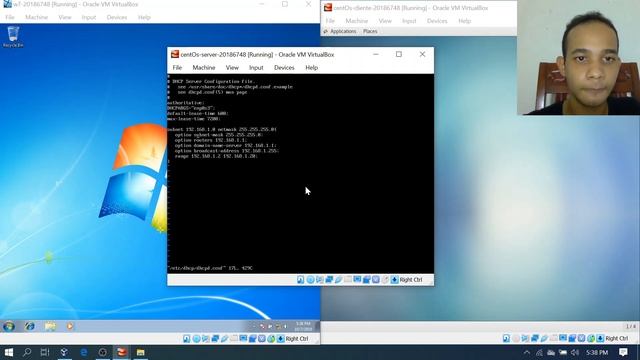The width and height of the screenshot is (640, 360).
Task: Open View menu in centOs-cliente window
Action: [x=385, y=21]
